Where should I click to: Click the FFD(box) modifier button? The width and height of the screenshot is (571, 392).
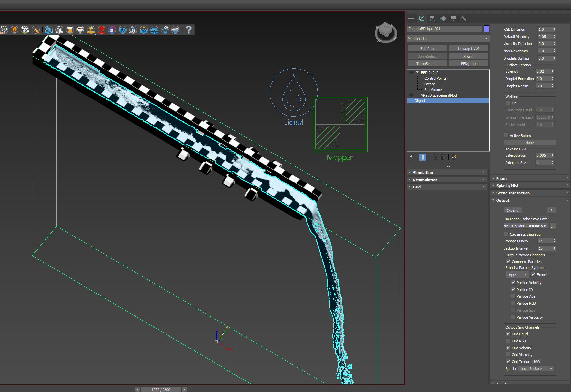[468, 64]
